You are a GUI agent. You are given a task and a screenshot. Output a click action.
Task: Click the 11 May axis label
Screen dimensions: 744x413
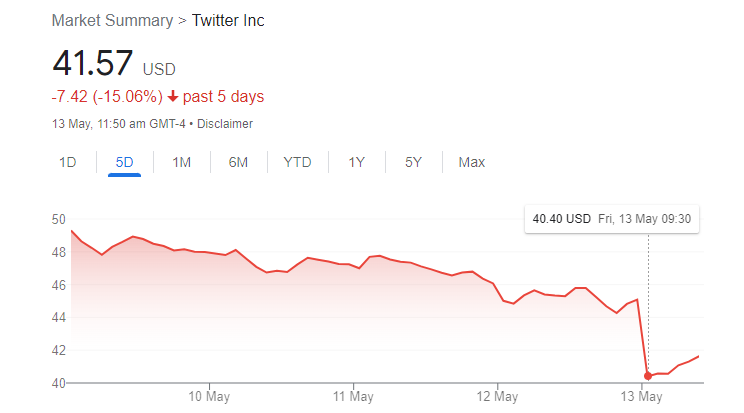354,397
